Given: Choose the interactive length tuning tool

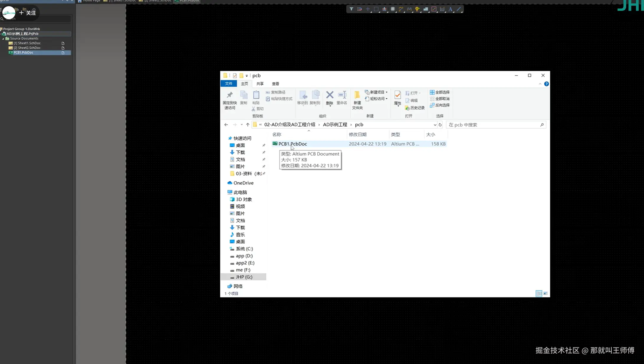Looking at the screenshot, I should pos(409,9).
